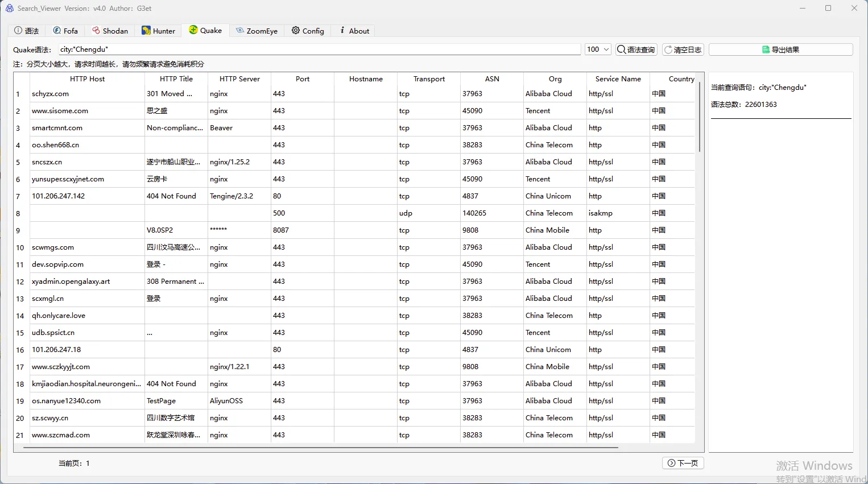Click the isakmp service name cell
Image resolution: width=868 pixels, height=484 pixels.
[618, 213]
